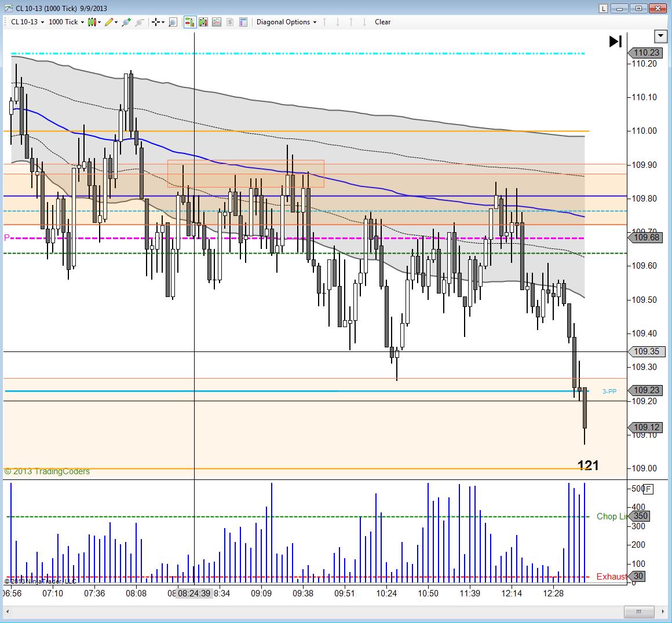The image size is (672, 623).
Task: Click the left scroll arrow at bottom
Action: (8, 611)
